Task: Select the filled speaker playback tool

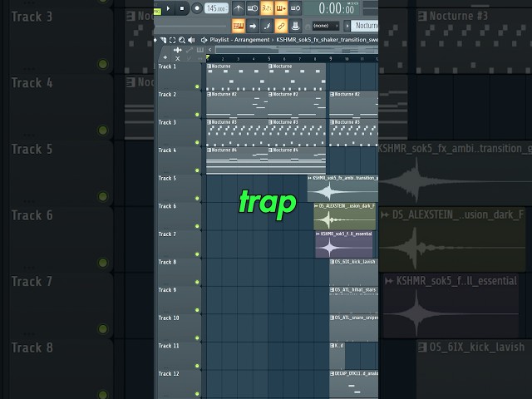Action: tap(191, 40)
